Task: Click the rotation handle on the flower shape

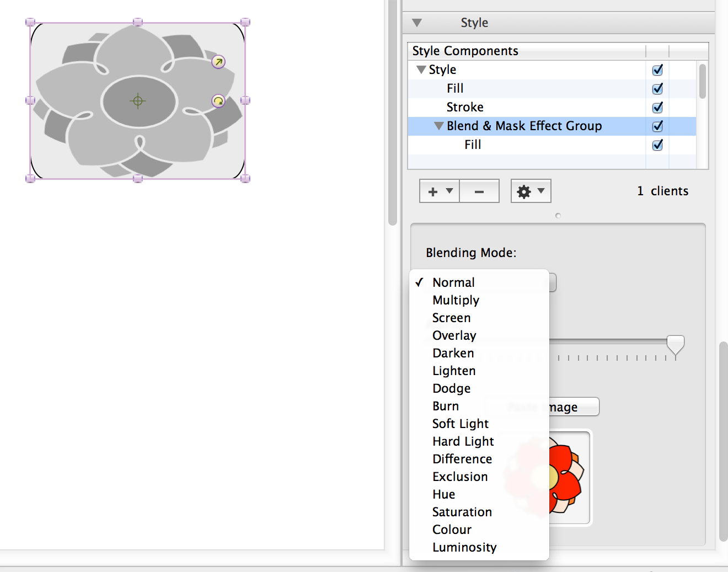Action: tap(219, 101)
